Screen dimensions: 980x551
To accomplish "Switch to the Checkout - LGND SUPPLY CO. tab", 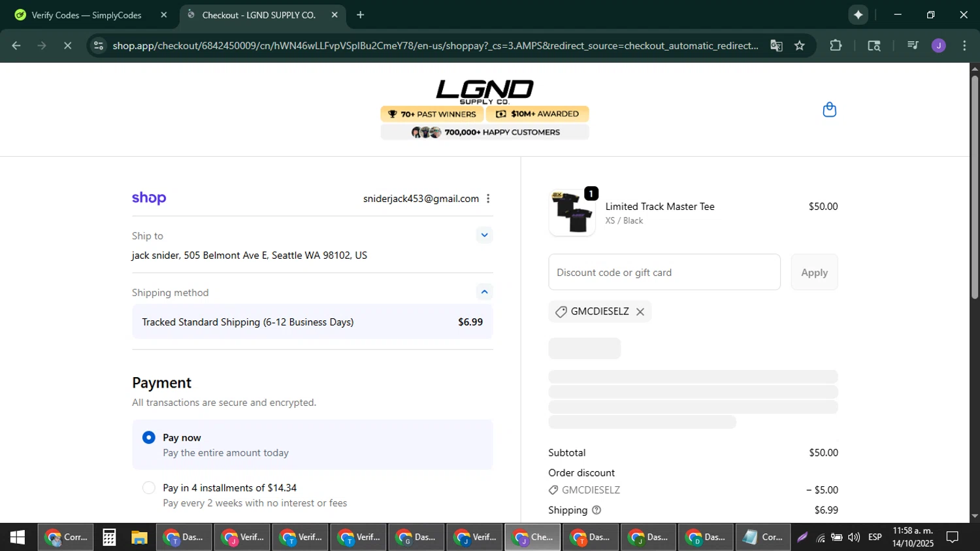I will pos(259,15).
